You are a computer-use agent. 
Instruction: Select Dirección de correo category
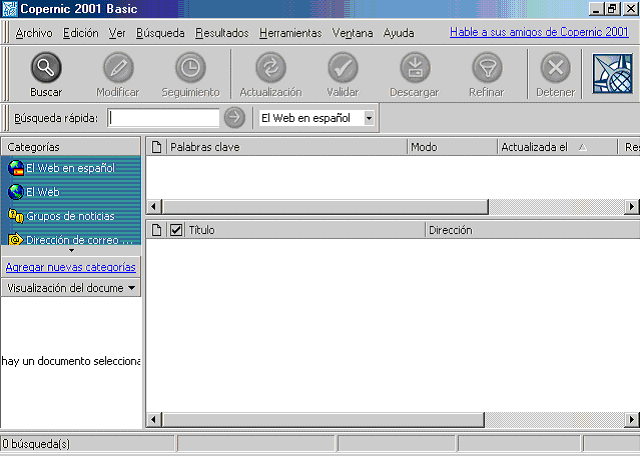point(71,239)
